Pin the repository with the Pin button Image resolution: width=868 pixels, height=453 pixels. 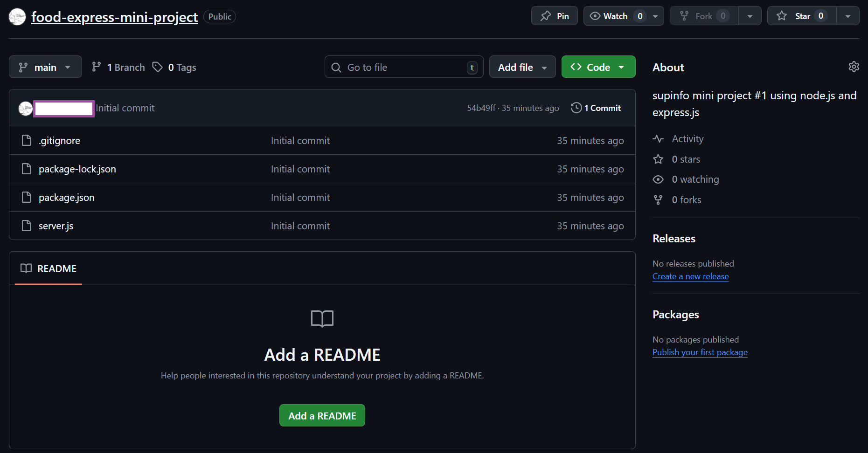tap(555, 16)
